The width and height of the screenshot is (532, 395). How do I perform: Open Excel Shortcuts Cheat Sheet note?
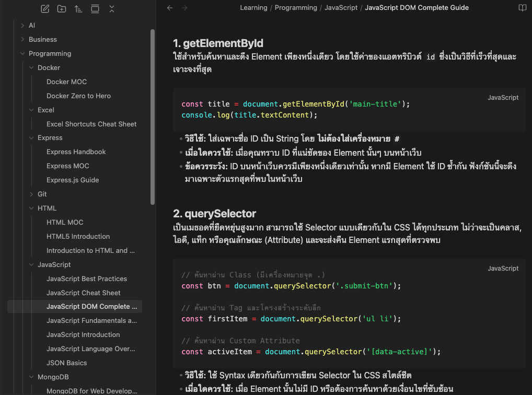91,124
